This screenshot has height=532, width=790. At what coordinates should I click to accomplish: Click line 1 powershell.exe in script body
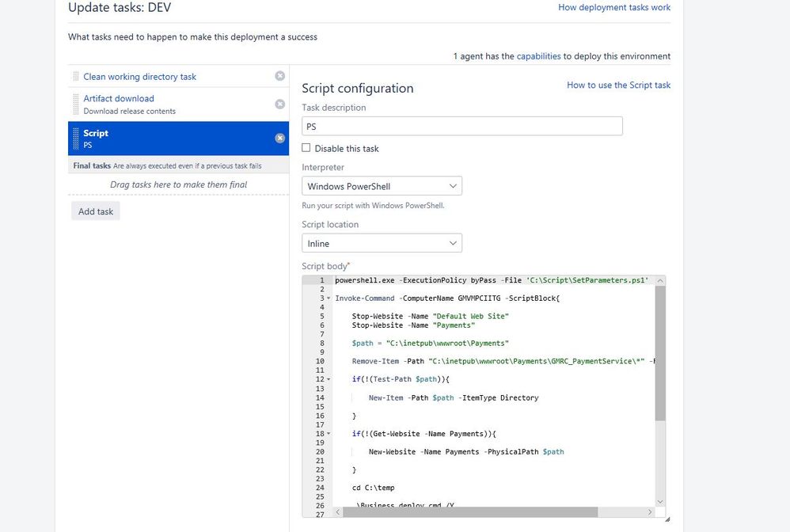[x=492, y=280]
